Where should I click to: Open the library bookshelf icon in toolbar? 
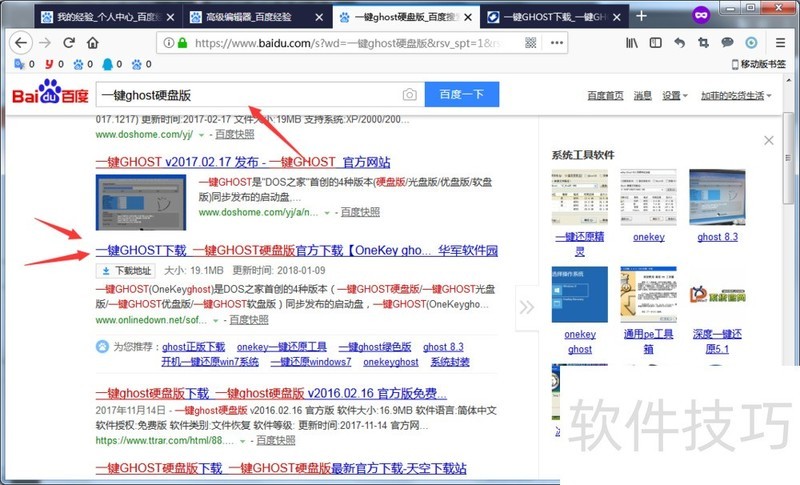point(632,43)
